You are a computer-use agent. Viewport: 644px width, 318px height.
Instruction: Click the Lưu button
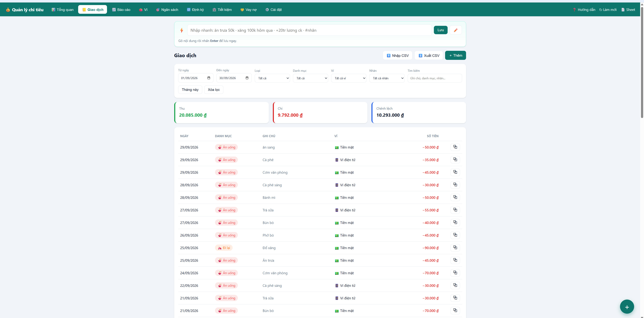tap(441, 30)
